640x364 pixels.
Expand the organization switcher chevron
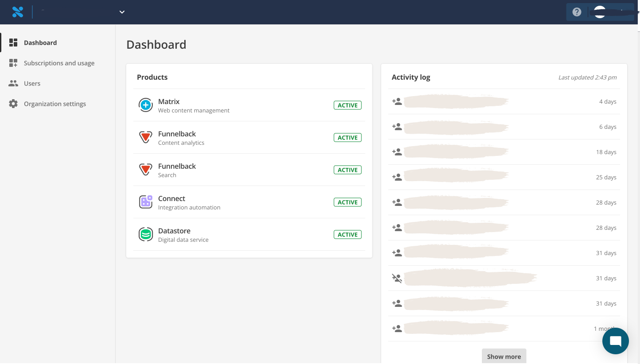(122, 12)
